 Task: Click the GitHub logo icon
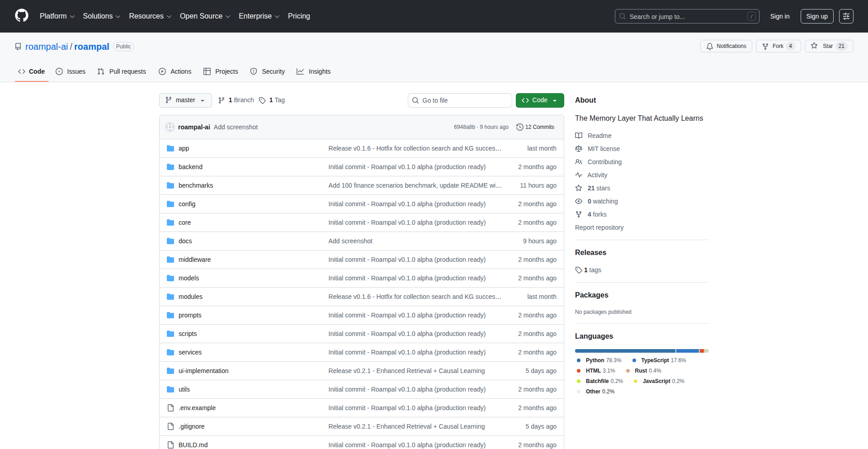[22, 16]
